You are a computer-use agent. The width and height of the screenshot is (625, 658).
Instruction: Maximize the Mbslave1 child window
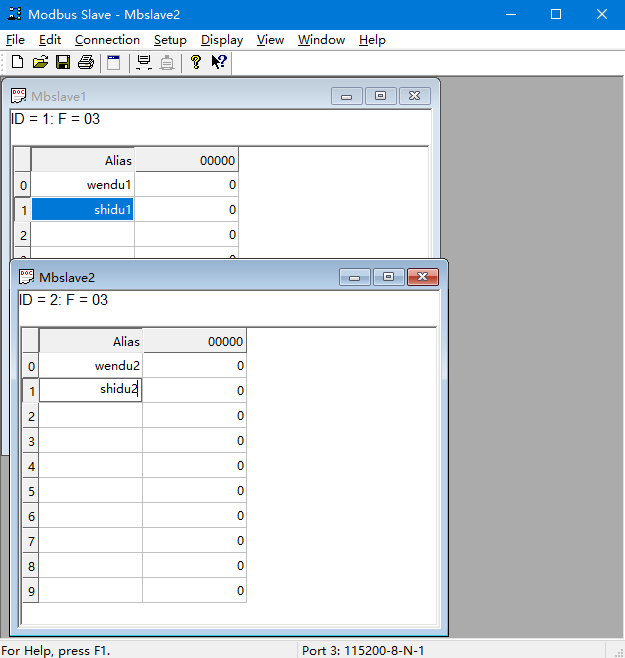pos(381,96)
